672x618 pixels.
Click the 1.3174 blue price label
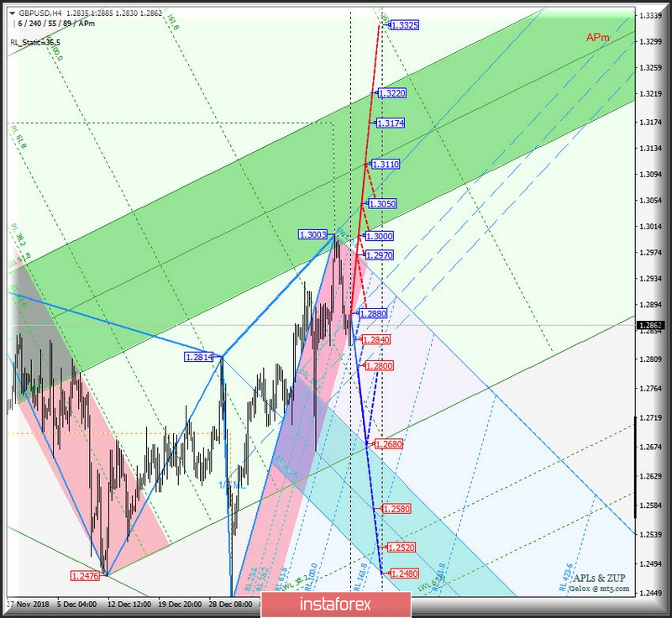coord(391,123)
